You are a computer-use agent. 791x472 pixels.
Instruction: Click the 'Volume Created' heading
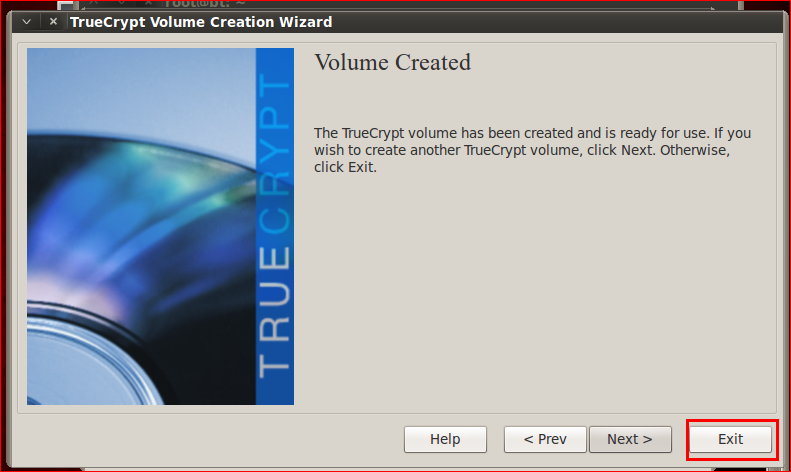392,63
